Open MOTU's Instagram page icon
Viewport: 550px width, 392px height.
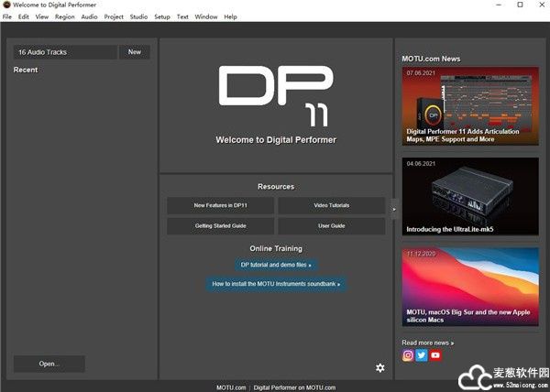(408, 355)
